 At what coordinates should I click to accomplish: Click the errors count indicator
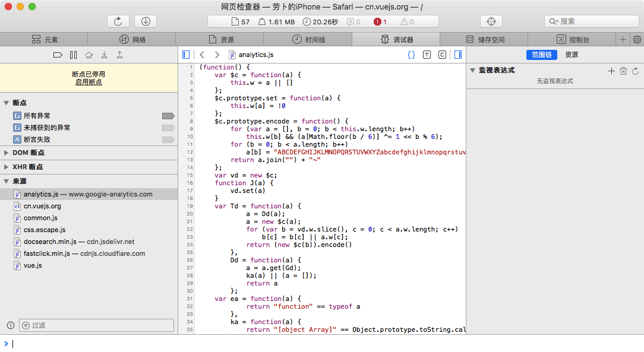tap(380, 22)
